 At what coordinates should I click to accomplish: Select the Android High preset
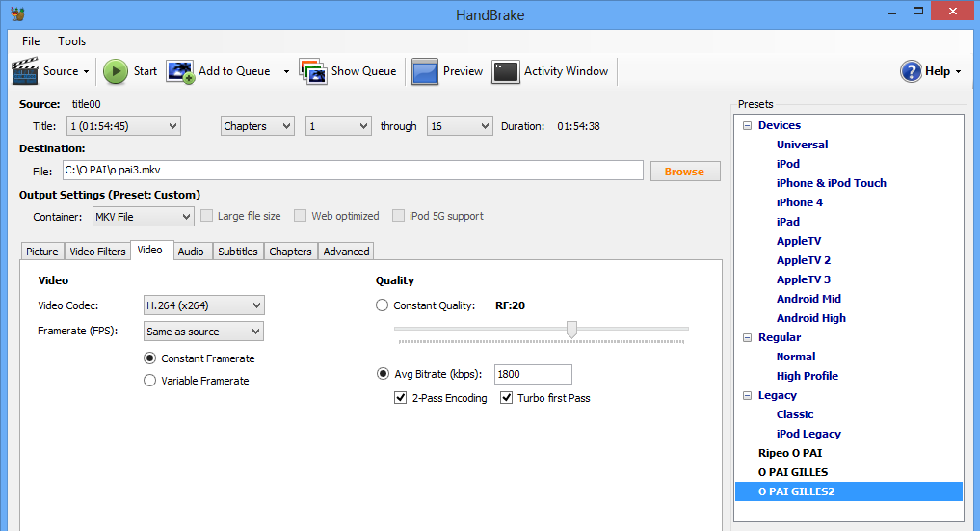pyautogui.click(x=811, y=318)
